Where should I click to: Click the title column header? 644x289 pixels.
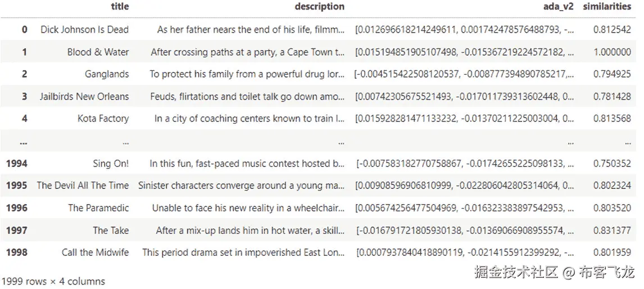point(120,7)
